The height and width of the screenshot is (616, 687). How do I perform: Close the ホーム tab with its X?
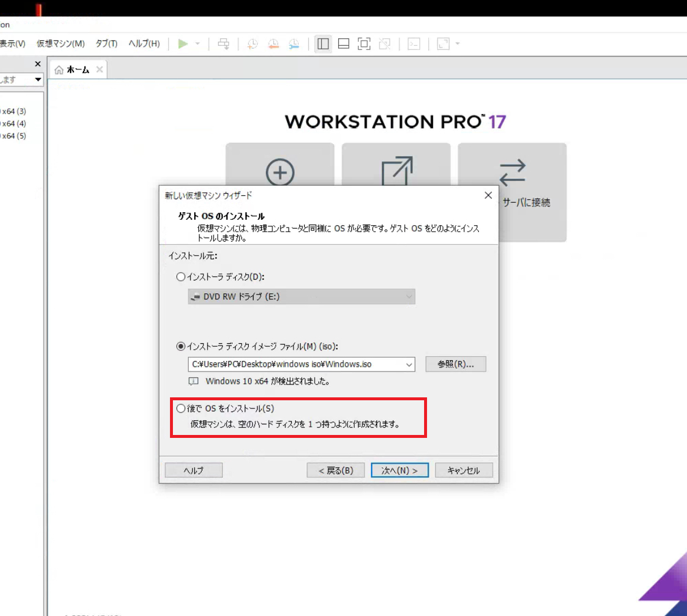point(99,69)
